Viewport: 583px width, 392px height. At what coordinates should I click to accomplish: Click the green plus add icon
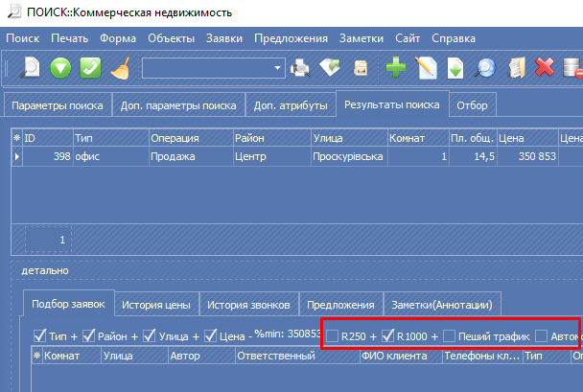coord(396,68)
